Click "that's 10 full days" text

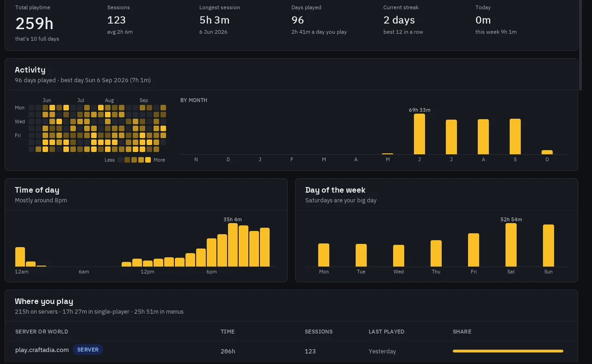(x=37, y=39)
